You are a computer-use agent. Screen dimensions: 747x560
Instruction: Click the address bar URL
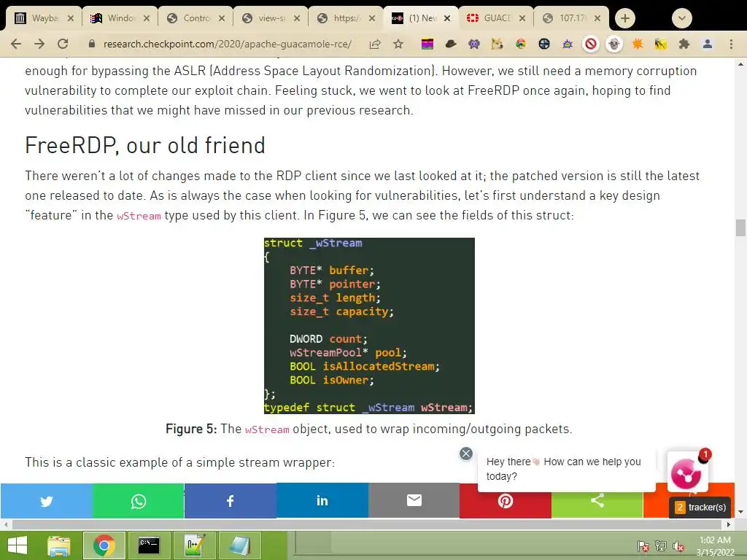tap(228, 44)
